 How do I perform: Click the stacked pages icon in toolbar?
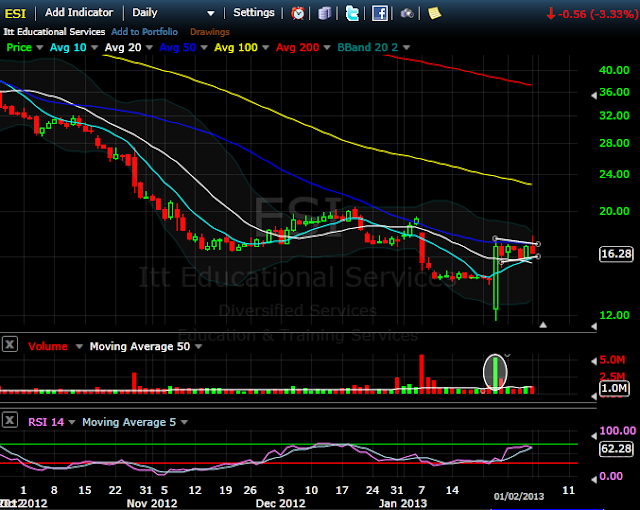[x=324, y=13]
